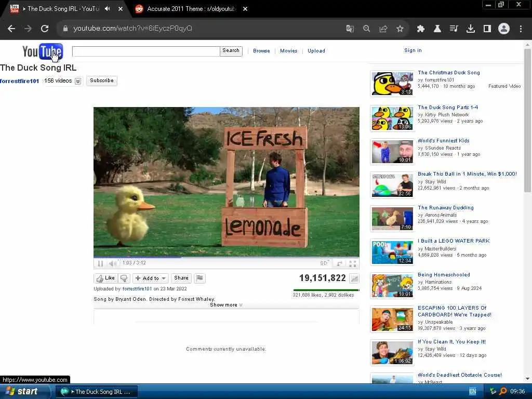Dislike the video with thumbs-down icon
This screenshot has height=399, width=532.
tap(124, 278)
